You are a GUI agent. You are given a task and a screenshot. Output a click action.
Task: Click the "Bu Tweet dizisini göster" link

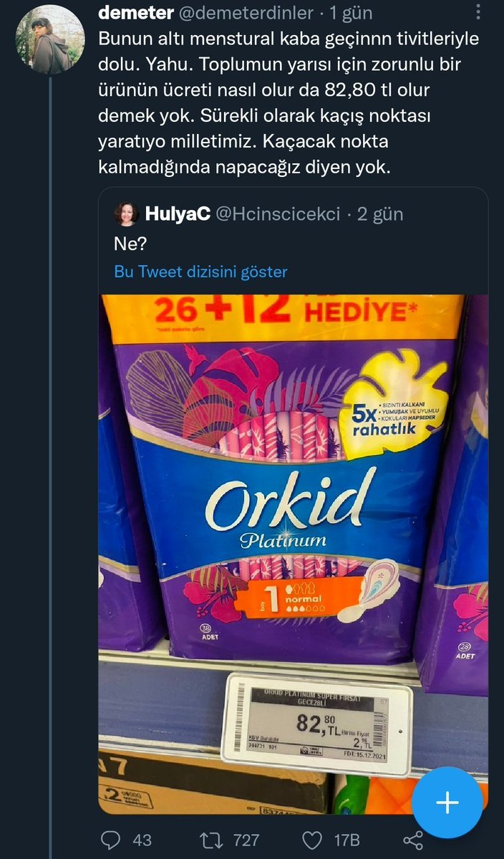coord(200,272)
